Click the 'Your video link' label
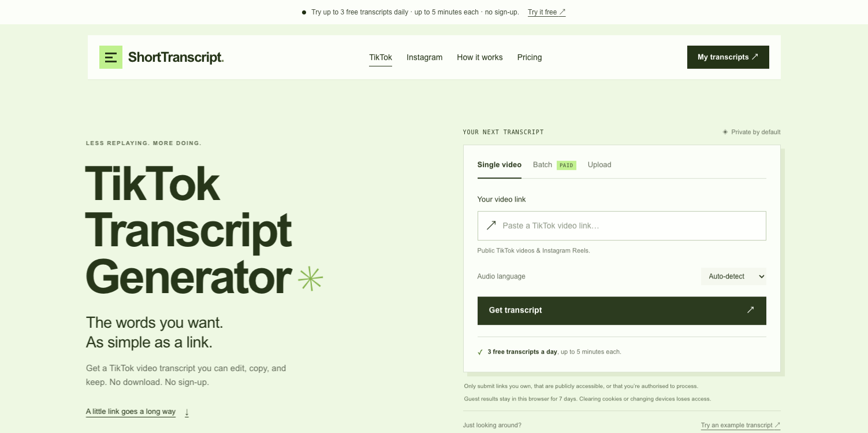Image resolution: width=868 pixels, height=433 pixels. coord(502,199)
